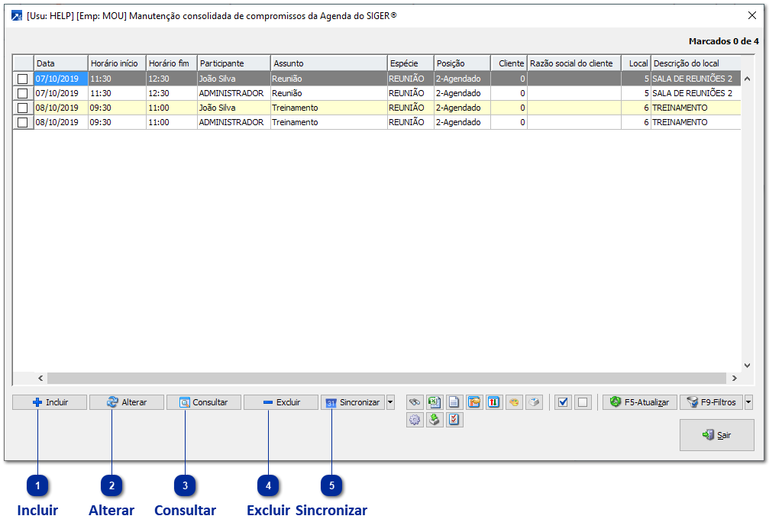Image resolution: width=782 pixels, height=532 pixels.
Task: Click the Razão social do cliente column header
Action: click(x=574, y=63)
